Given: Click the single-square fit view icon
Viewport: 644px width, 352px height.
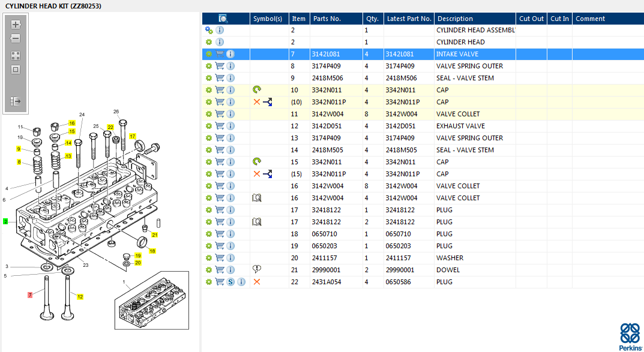Looking at the screenshot, I should pos(16,70).
